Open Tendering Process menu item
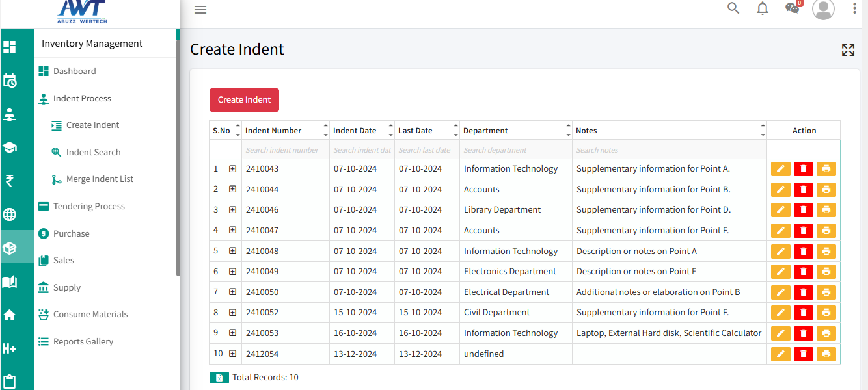 click(88, 206)
